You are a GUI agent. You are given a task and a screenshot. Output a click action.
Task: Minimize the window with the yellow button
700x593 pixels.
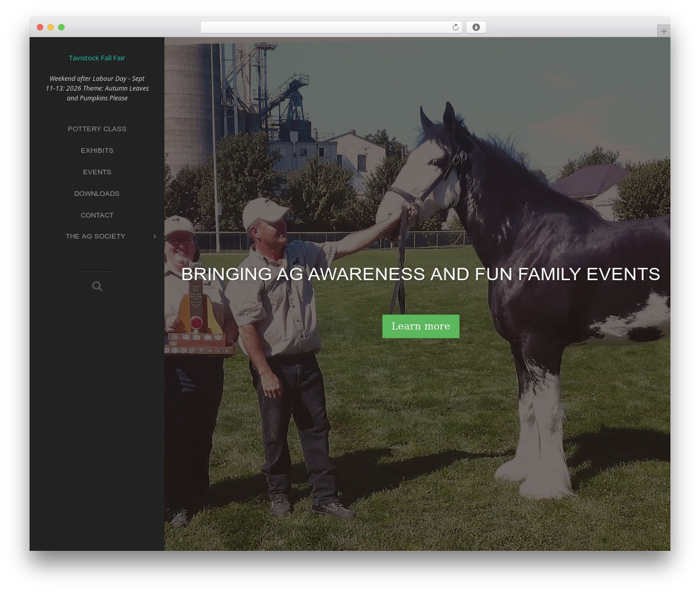[x=50, y=27]
